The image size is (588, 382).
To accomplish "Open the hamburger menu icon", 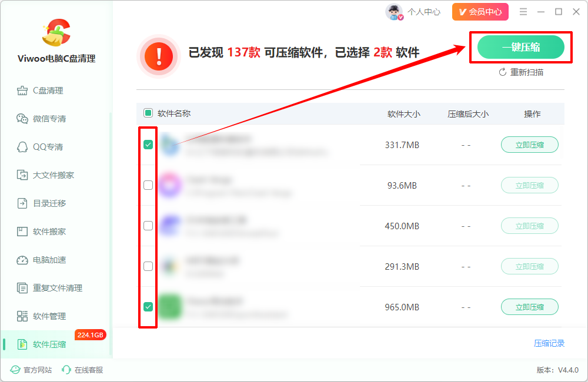I will (523, 12).
